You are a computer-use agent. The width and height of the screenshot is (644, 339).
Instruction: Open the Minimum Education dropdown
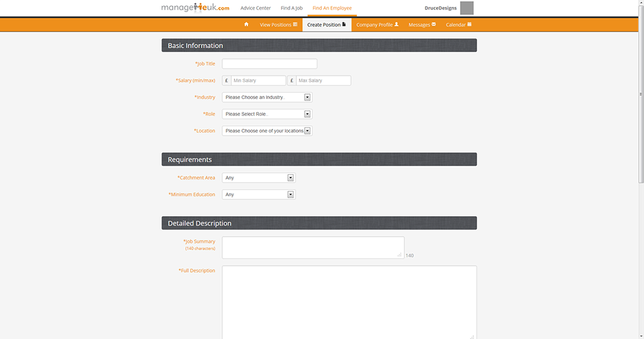[x=259, y=194]
